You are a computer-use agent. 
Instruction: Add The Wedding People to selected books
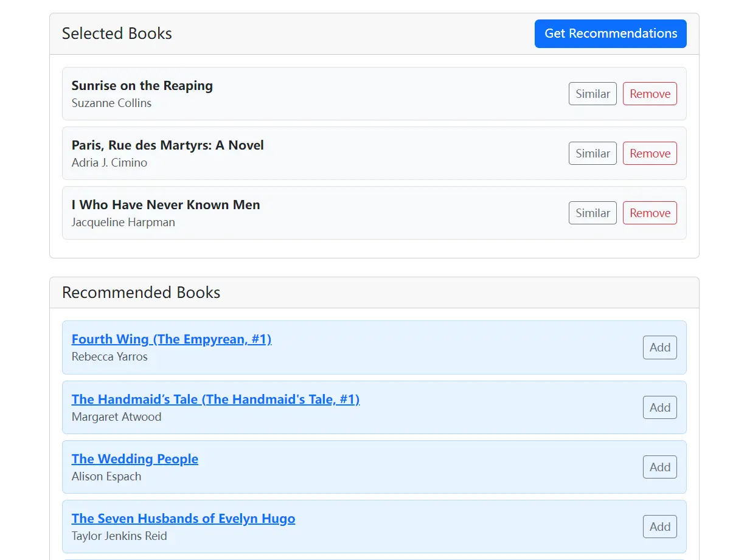pyautogui.click(x=659, y=467)
